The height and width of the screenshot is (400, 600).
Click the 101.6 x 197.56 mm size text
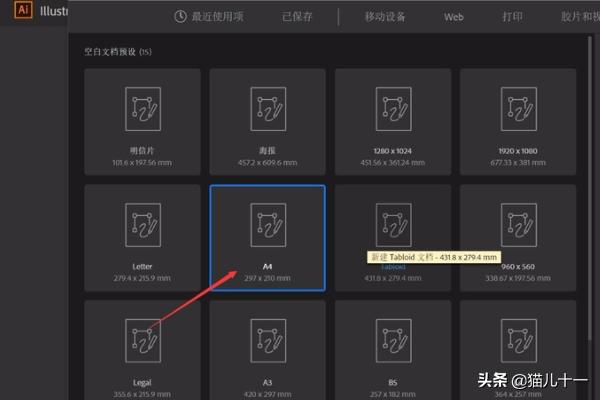142,163
